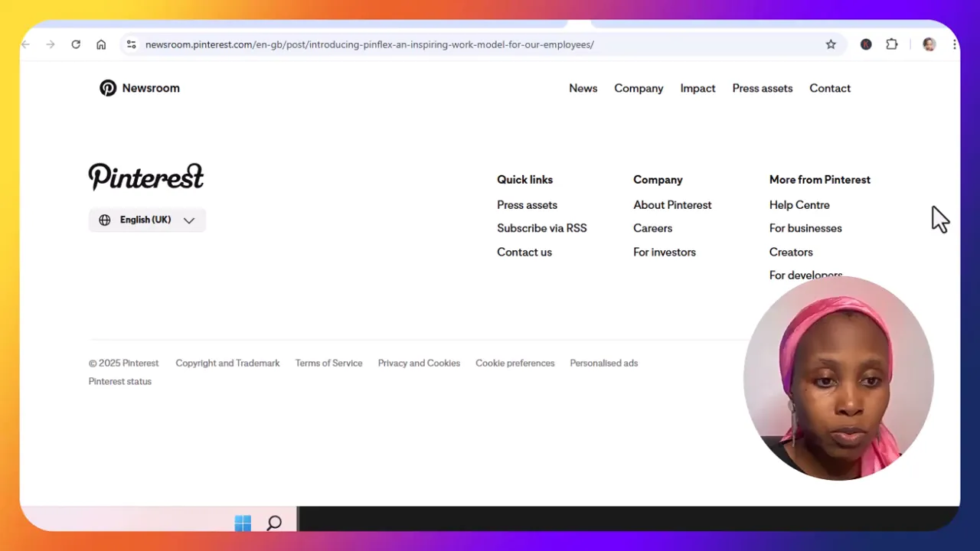The height and width of the screenshot is (551, 980).
Task: Click the Newsroom header title
Action: [151, 88]
